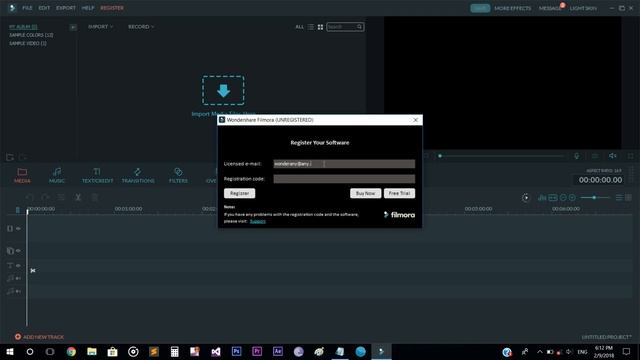Close the Wondershare Filmora registration dialog

tap(416, 120)
